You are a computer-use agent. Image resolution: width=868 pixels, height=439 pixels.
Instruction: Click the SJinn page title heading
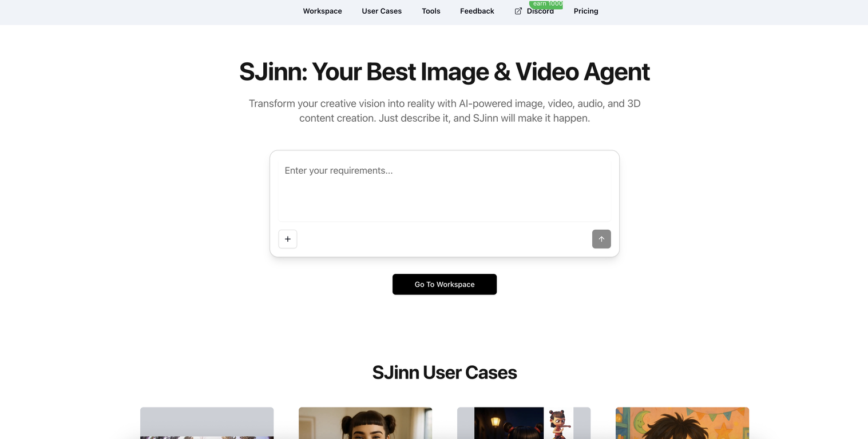pyautogui.click(x=445, y=72)
